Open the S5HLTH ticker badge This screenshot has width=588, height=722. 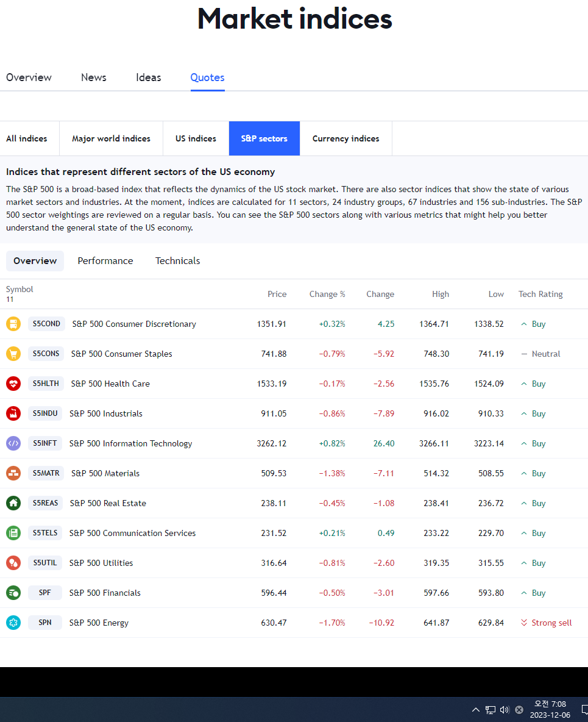click(x=46, y=384)
